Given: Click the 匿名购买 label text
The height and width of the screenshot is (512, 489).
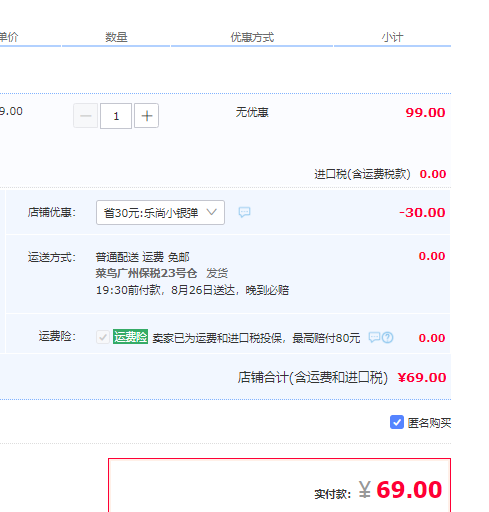Looking at the screenshot, I should [x=429, y=423].
